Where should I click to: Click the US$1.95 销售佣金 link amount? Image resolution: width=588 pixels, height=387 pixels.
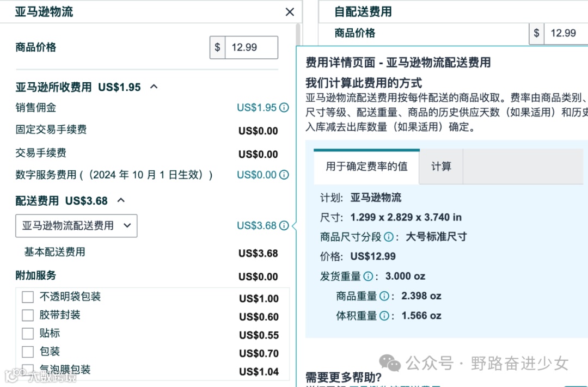(x=256, y=108)
